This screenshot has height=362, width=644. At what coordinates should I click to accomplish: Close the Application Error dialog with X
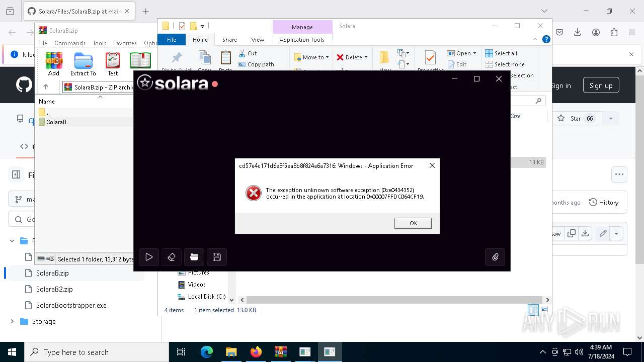click(x=432, y=165)
